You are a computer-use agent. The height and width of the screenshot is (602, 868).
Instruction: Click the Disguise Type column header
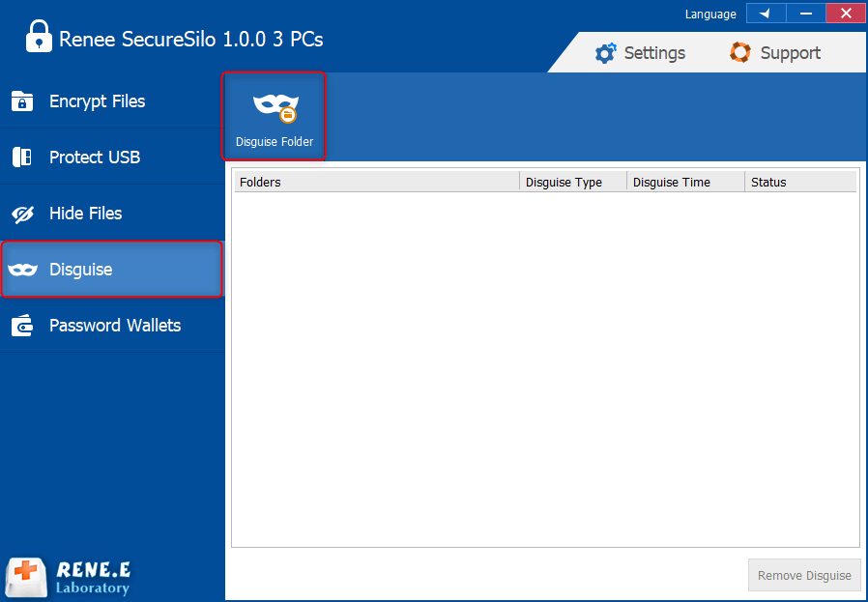tap(573, 182)
